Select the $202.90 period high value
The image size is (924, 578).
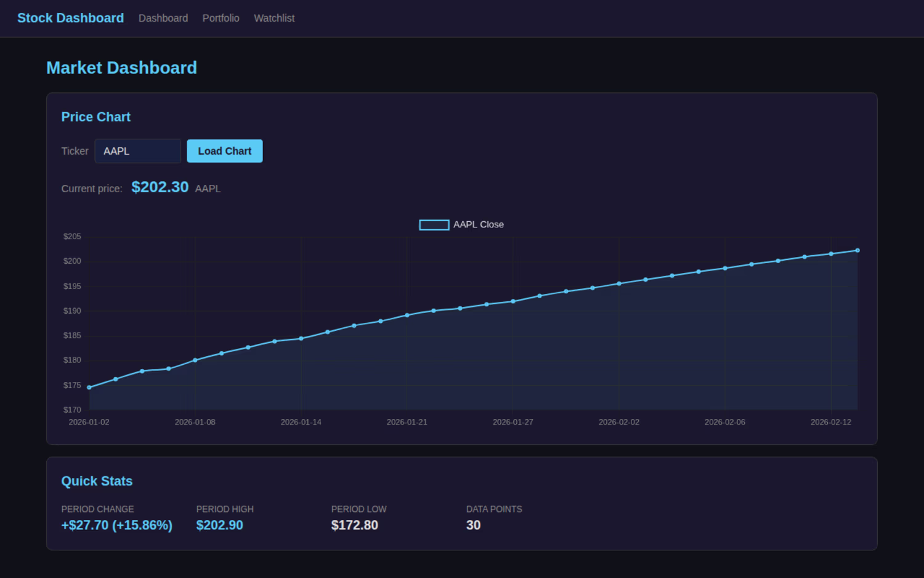219,526
